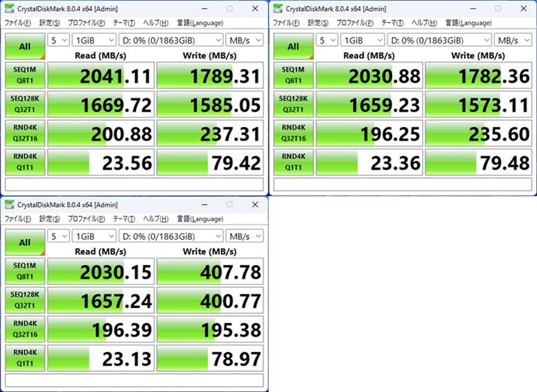Image resolution: width=537 pixels, height=392 pixels.
Task: Open ヘルプ(H) menu in the 2041.11 window
Action: [155, 23]
